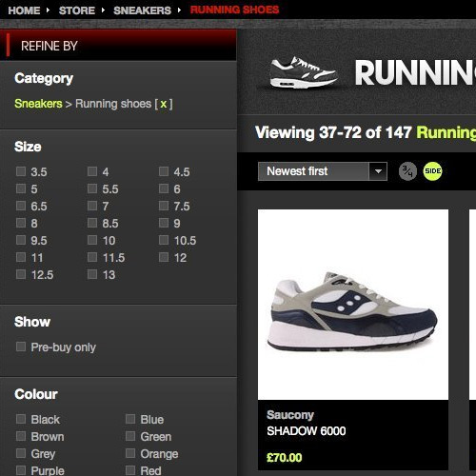Enable size 7.5 filter
This screenshot has height=476, width=476.
[x=164, y=206]
